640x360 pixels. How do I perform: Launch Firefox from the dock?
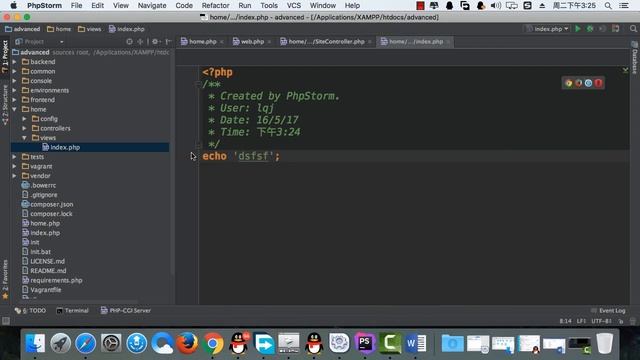187,343
